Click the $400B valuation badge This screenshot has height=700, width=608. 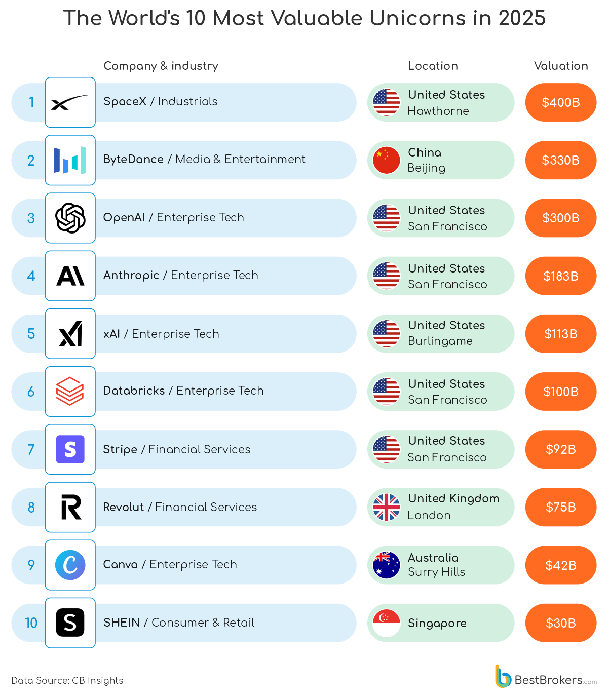(561, 102)
